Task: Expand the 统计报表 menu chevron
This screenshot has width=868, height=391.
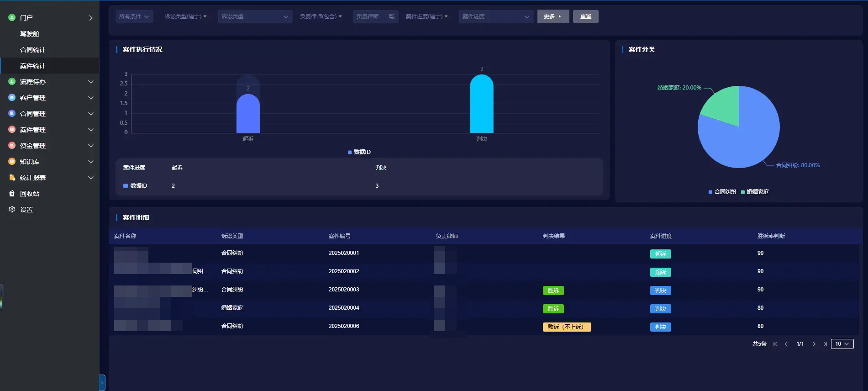Action: click(91, 178)
